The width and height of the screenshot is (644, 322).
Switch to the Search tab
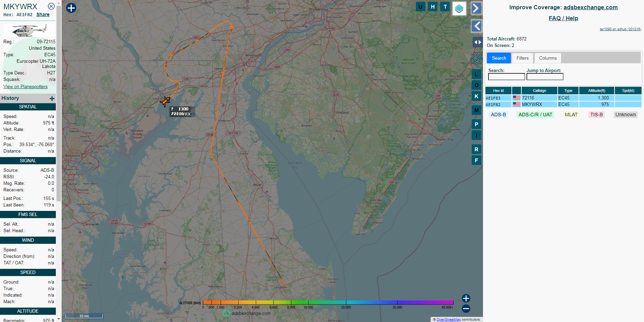[499, 58]
